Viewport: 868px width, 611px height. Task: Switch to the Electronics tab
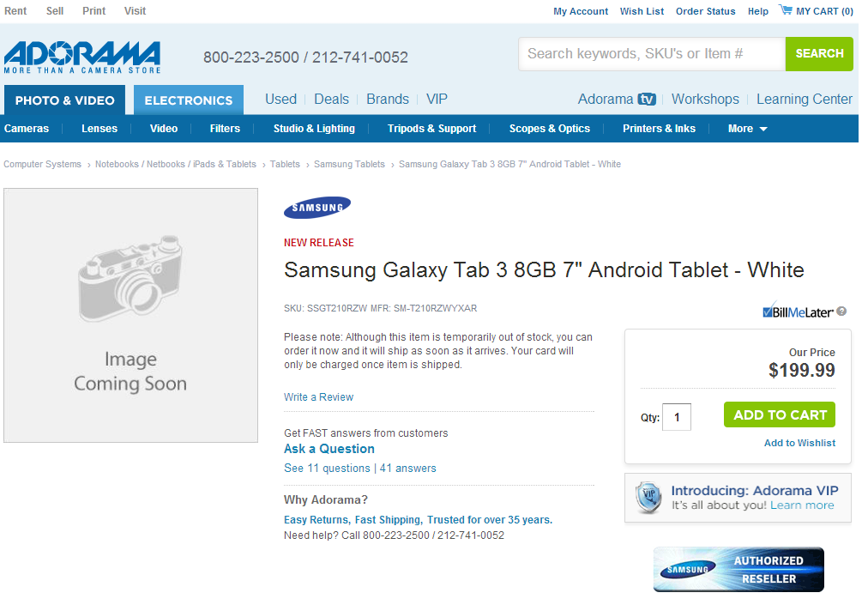pyautogui.click(x=189, y=100)
